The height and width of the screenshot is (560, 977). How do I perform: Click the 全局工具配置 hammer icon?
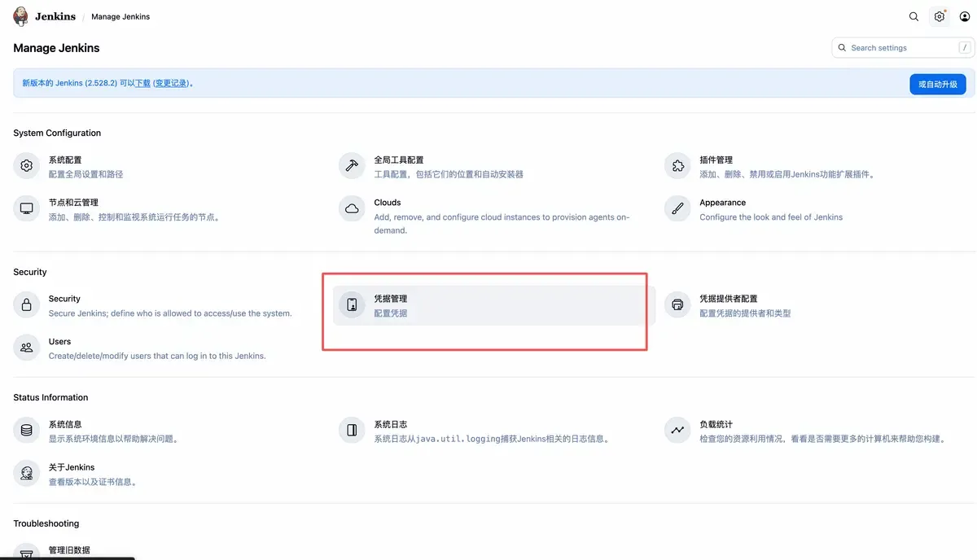[x=352, y=166]
